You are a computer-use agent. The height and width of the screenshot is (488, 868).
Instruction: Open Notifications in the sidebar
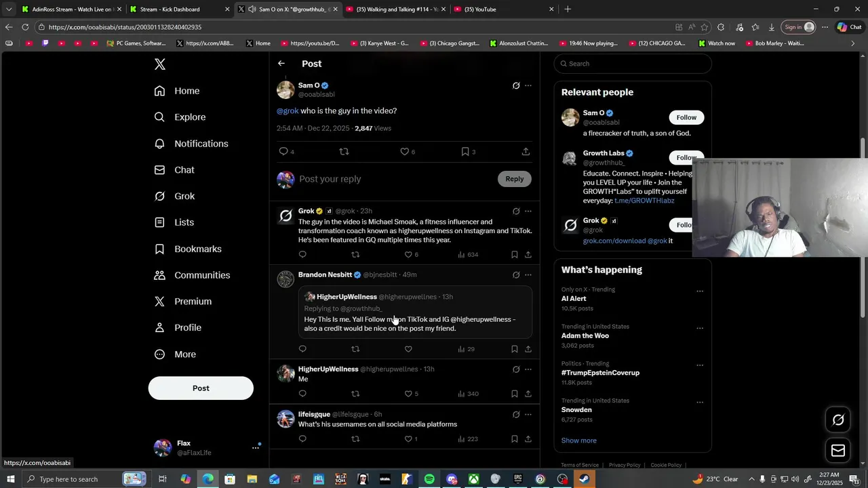(191, 144)
